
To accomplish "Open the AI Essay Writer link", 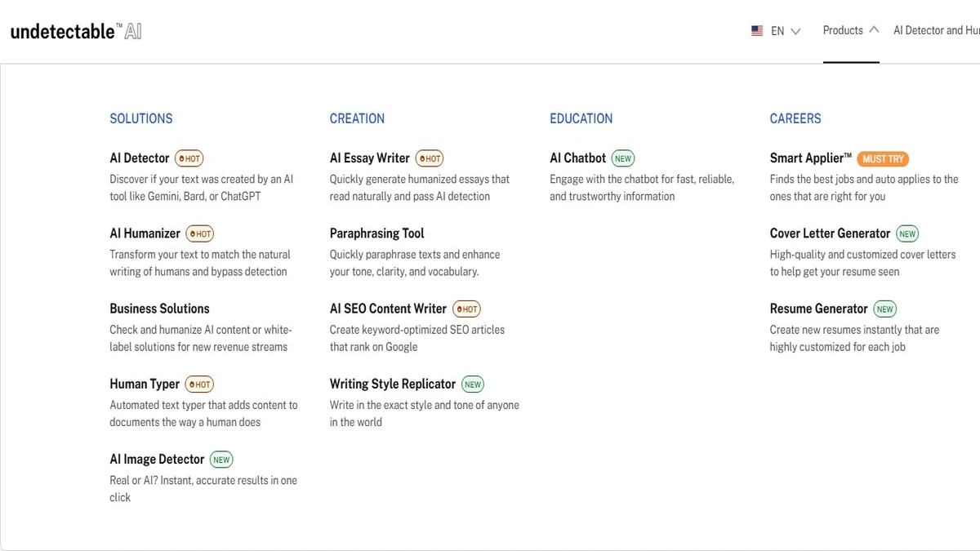I will coord(369,158).
